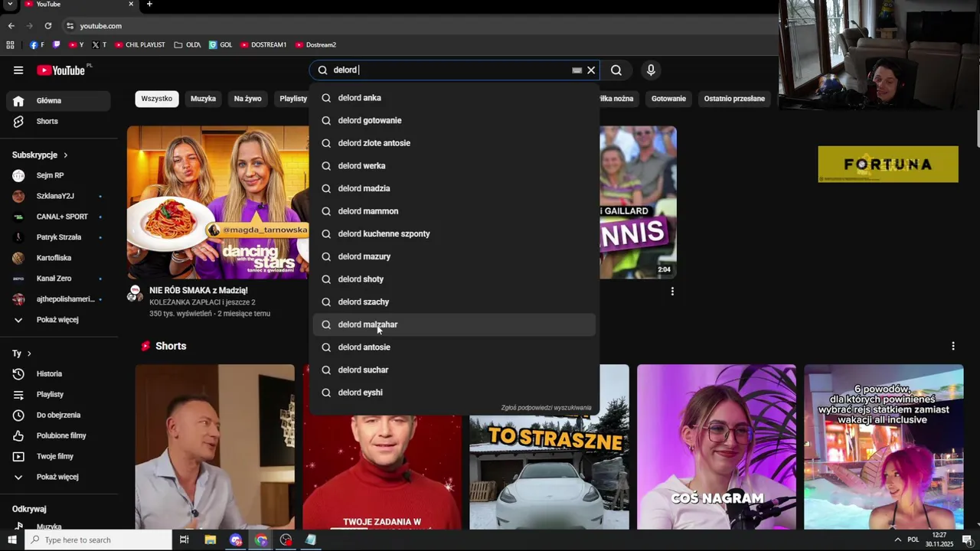This screenshot has height=551, width=980.
Task: Clear the search box with the X
Action: pyautogui.click(x=591, y=70)
